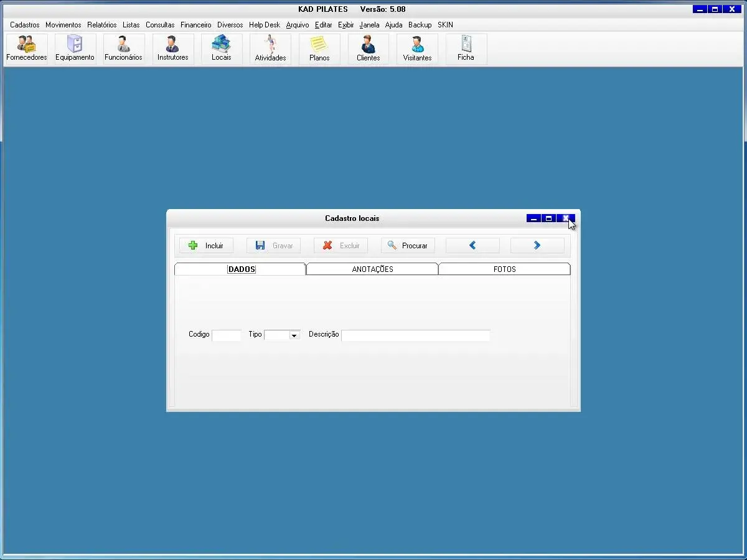Open the Diversos menu

[x=230, y=25]
